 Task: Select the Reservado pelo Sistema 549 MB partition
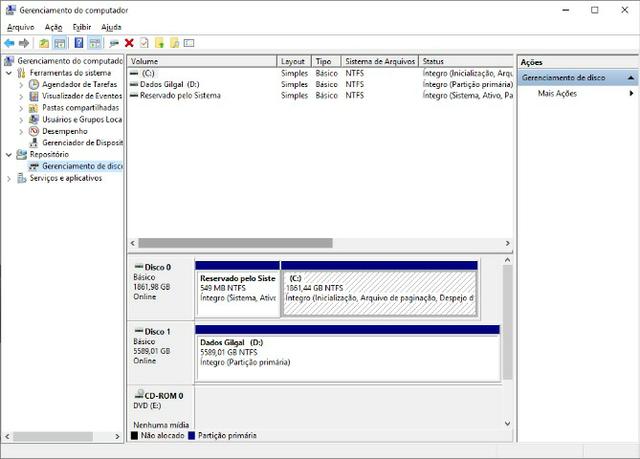pos(238,289)
